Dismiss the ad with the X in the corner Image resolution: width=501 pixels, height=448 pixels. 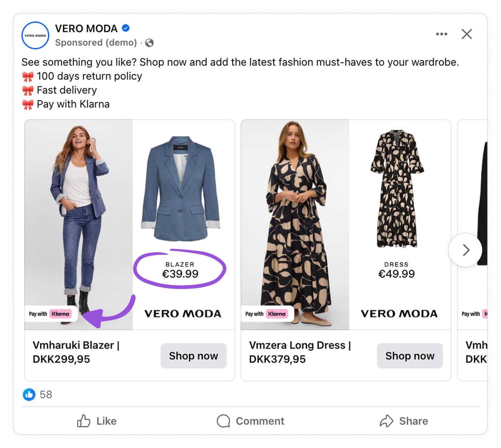tap(467, 34)
